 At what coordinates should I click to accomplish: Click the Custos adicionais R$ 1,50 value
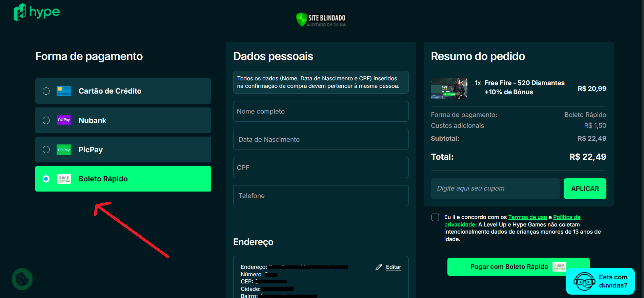point(595,125)
